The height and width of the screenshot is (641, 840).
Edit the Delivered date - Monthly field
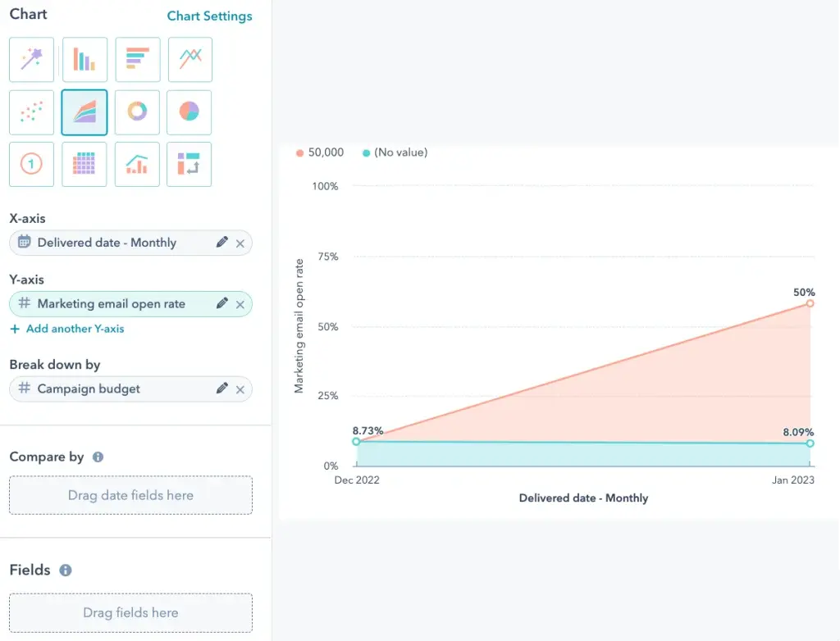click(221, 243)
